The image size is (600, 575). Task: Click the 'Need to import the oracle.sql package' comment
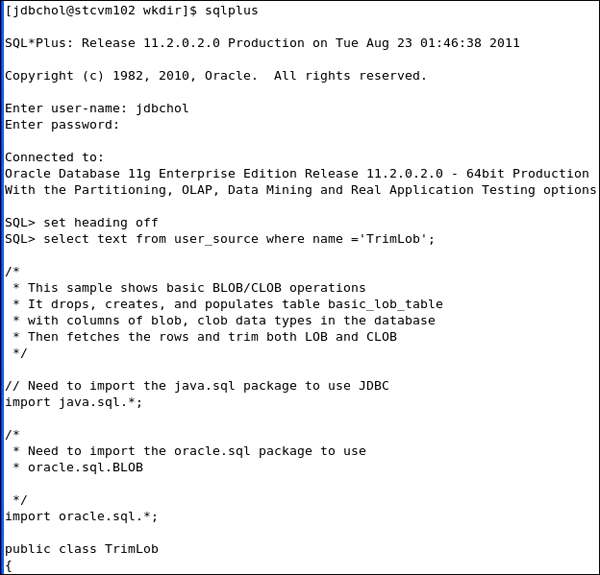[x=190, y=451]
